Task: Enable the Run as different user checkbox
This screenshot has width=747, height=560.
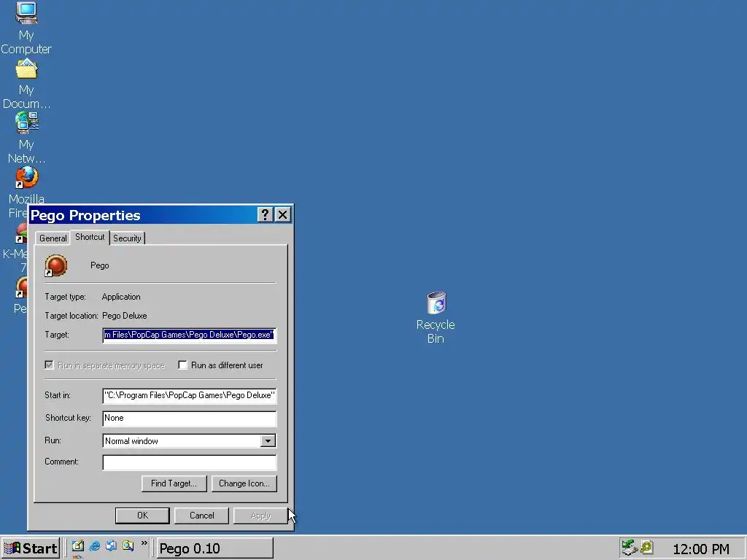Action: 182,365
